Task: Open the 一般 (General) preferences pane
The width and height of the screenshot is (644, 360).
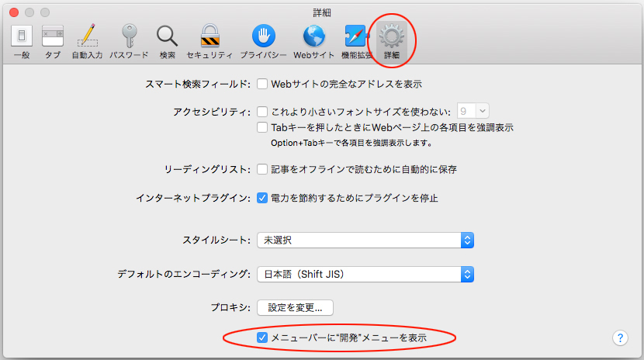Action: (x=22, y=42)
